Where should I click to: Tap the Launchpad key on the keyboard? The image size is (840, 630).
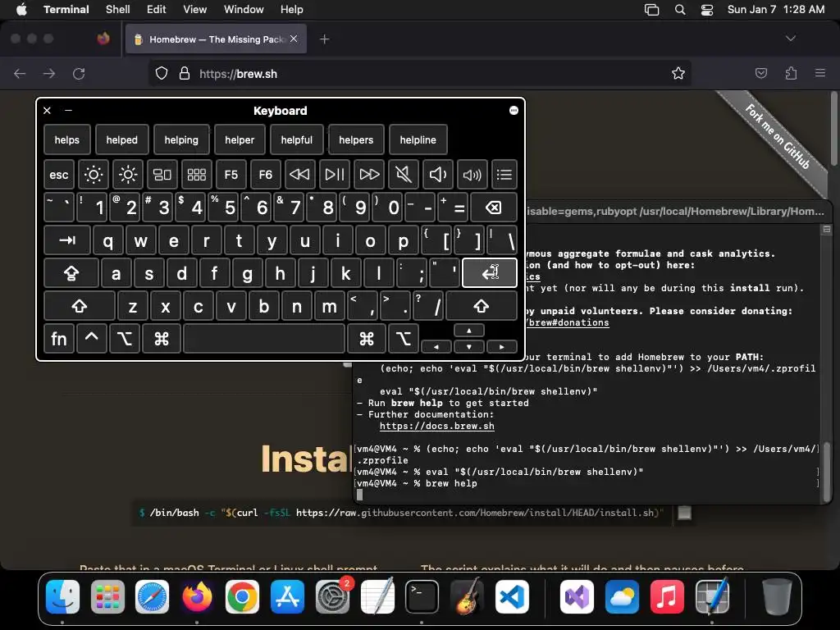(x=197, y=174)
